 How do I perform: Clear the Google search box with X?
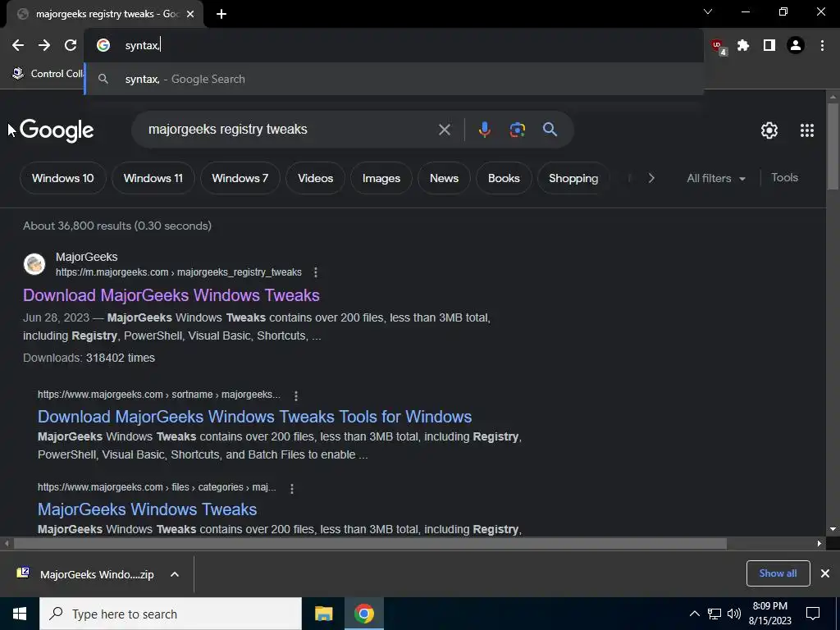click(444, 130)
